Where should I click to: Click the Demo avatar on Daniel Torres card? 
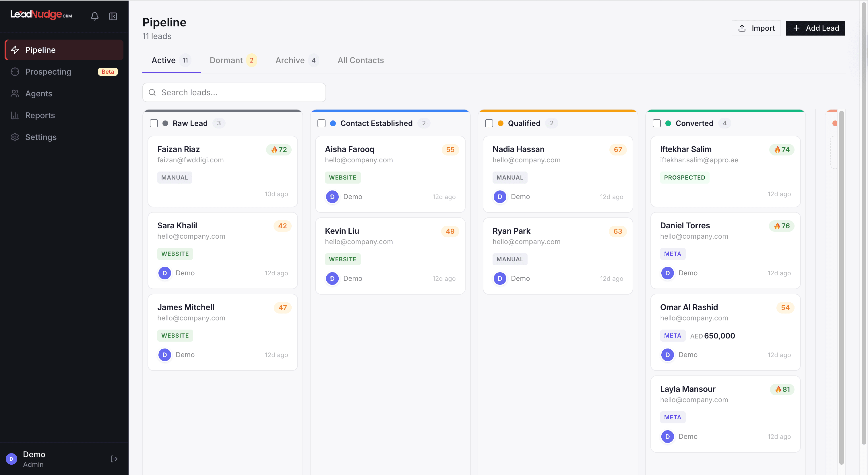click(x=667, y=273)
